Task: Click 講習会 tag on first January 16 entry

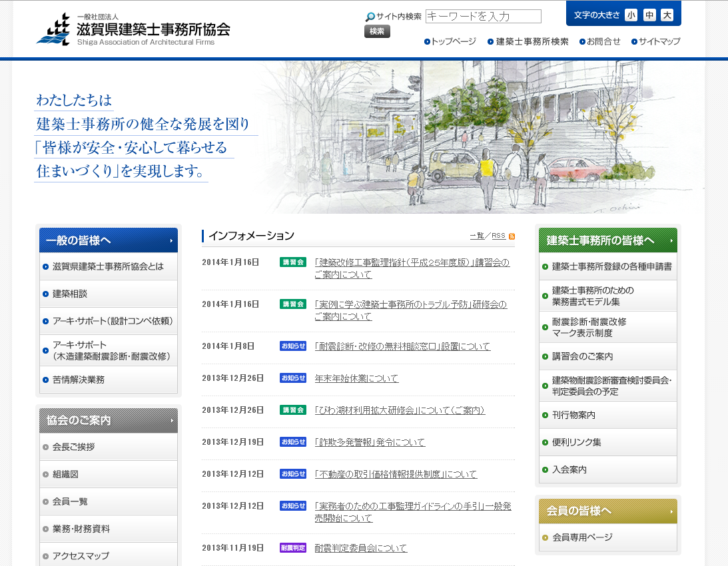Action: 293,262
